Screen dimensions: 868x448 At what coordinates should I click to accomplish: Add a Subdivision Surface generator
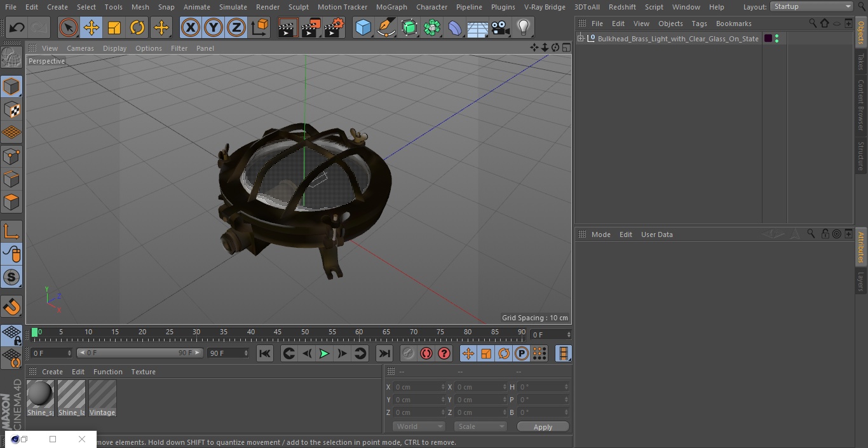click(409, 27)
